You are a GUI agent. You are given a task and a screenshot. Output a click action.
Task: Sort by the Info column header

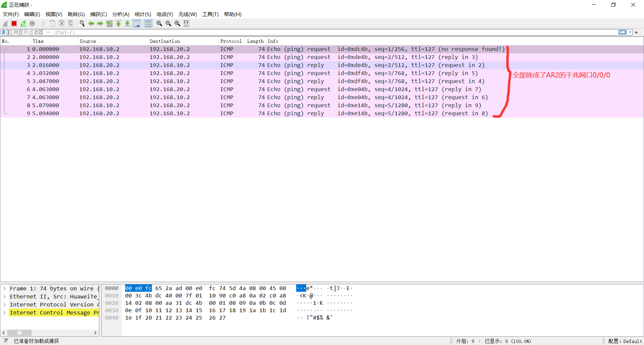454,41
